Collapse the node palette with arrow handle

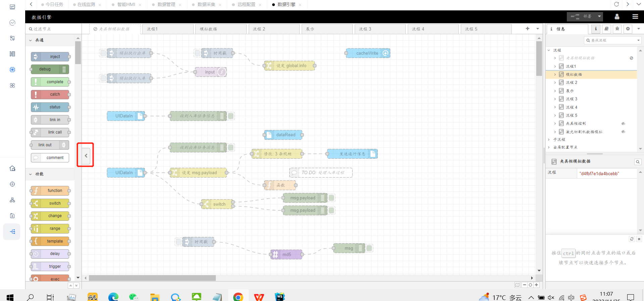[x=86, y=155]
